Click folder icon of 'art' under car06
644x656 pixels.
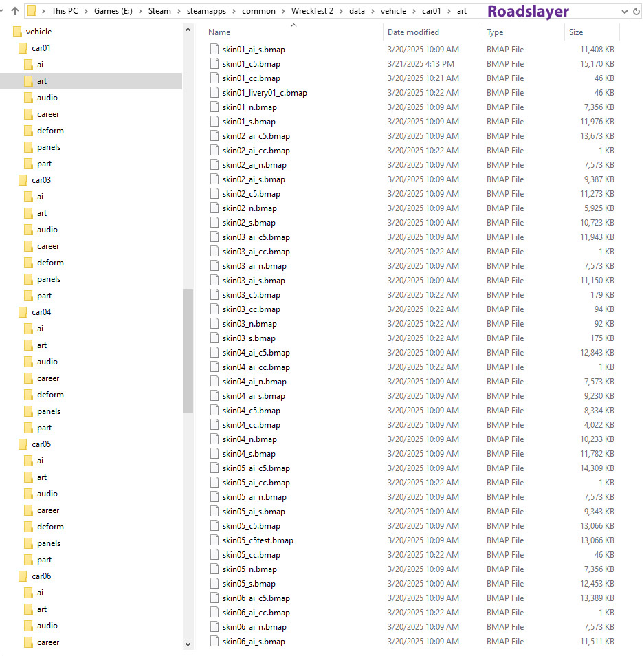coord(28,609)
